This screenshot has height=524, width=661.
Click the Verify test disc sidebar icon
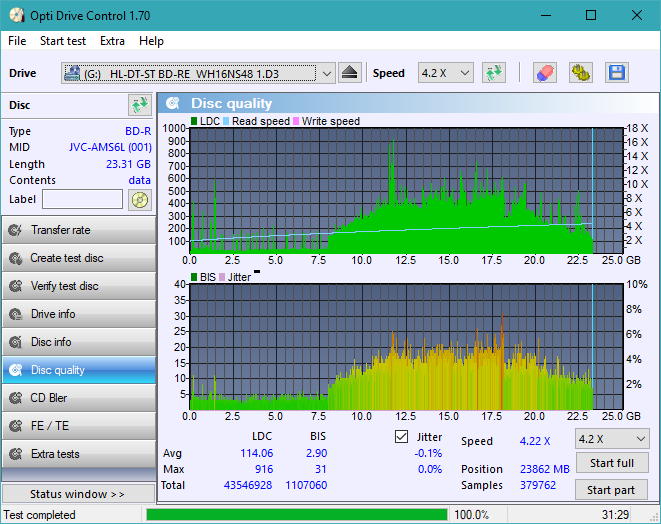[16, 286]
